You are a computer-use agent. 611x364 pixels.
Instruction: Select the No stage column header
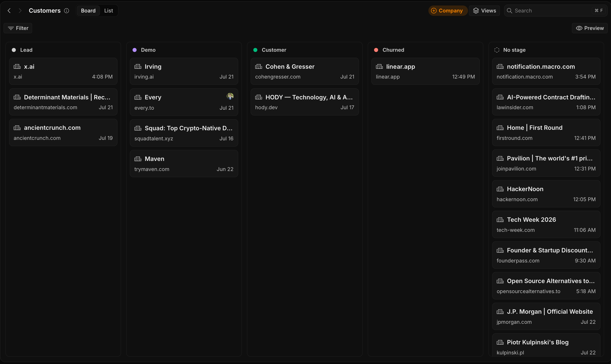coord(514,50)
